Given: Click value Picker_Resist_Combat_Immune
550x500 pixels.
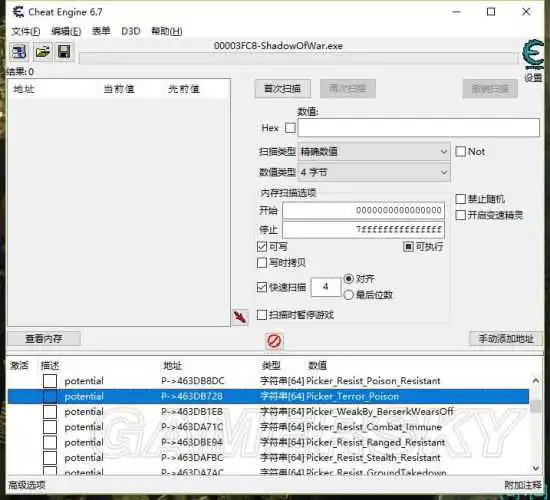Looking at the screenshot, I should 374,427.
